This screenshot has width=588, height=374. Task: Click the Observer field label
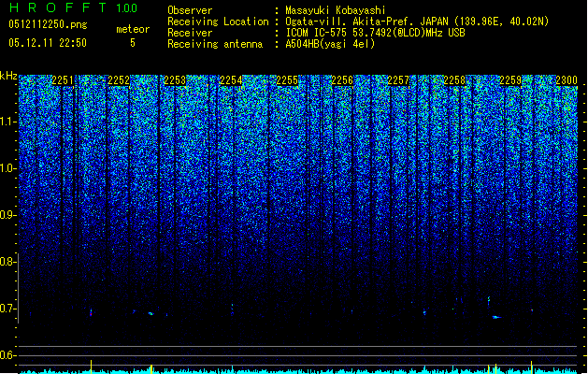tap(190, 10)
